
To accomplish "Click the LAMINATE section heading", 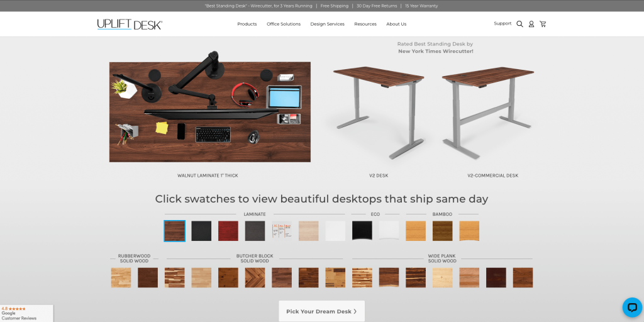I will click(255, 214).
